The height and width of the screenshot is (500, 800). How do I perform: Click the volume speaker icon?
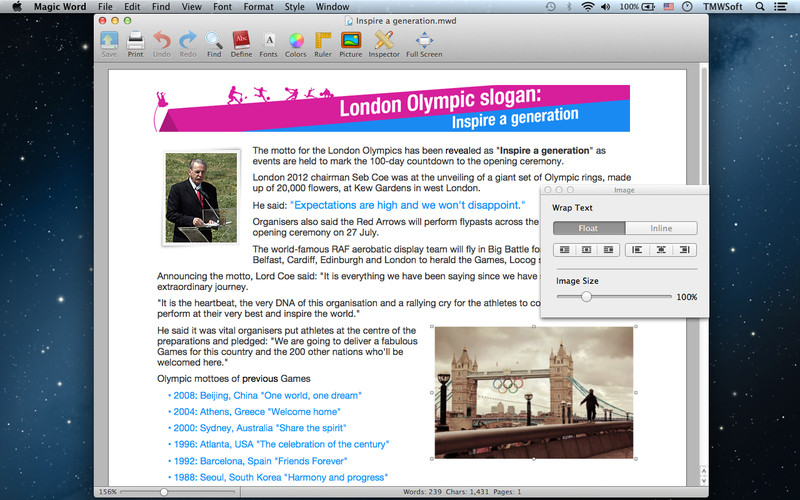(x=606, y=7)
